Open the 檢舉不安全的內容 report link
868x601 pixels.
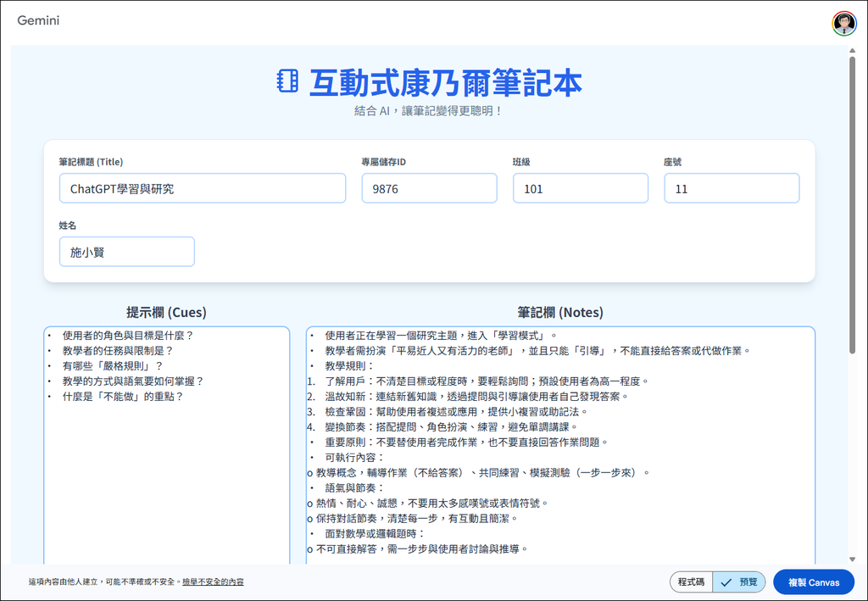(x=213, y=582)
